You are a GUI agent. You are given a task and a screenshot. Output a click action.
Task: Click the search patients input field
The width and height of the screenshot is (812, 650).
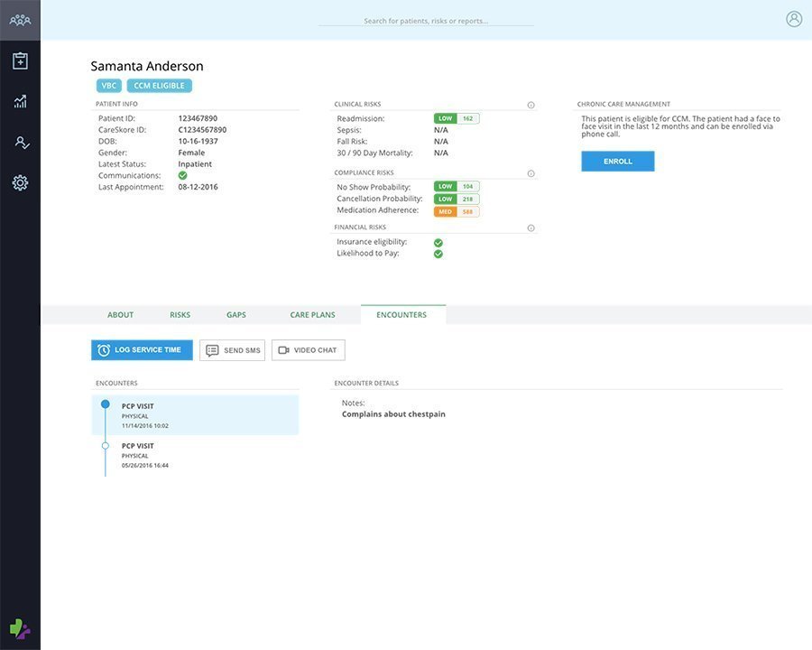point(426,21)
